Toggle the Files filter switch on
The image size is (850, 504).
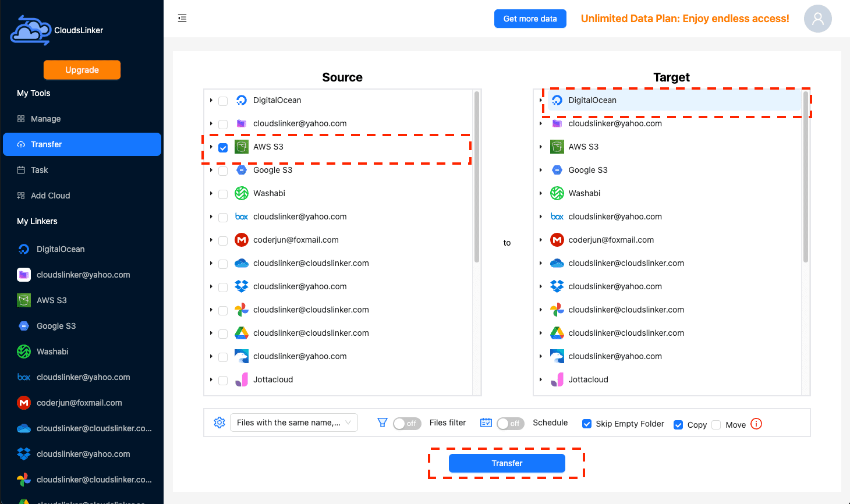407,424
